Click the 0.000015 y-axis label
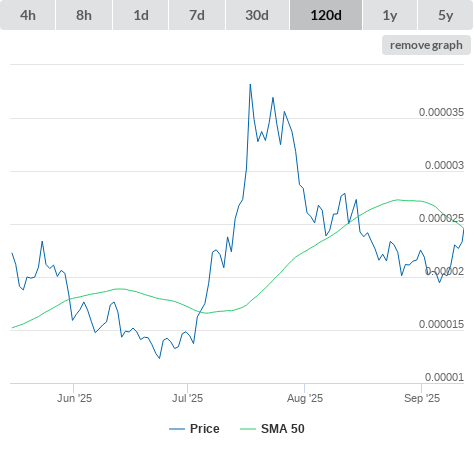474x455 pixels. [x=441, y=324]
